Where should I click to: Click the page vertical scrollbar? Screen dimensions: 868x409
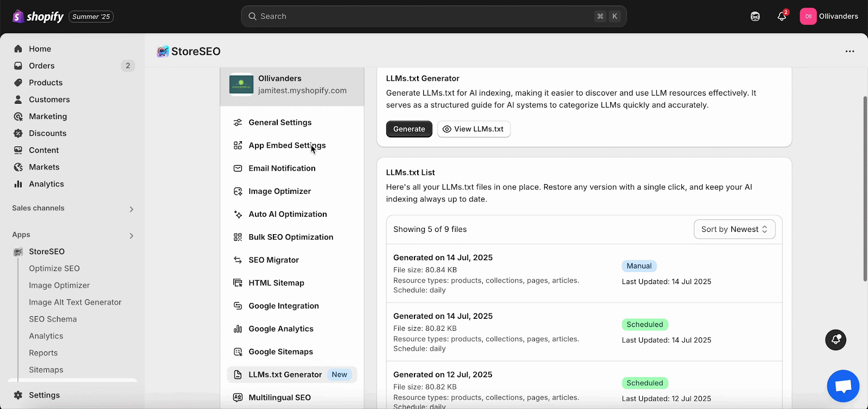[865, 188]
